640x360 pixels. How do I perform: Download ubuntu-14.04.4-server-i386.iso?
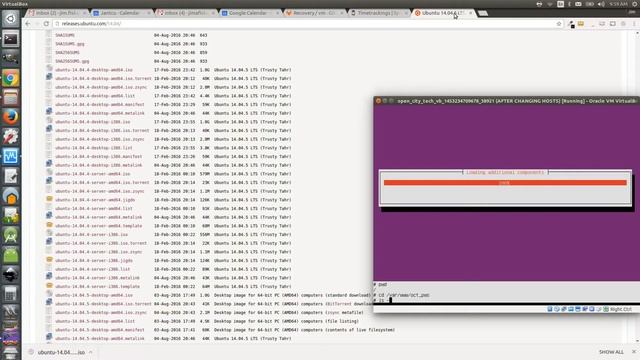(x=91, y=235)
